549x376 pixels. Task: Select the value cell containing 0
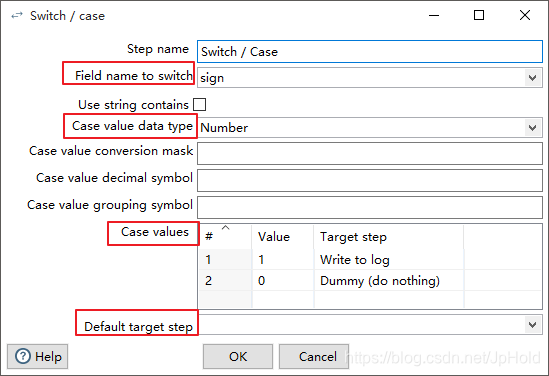pyautogui.click(x=283, y=280)
